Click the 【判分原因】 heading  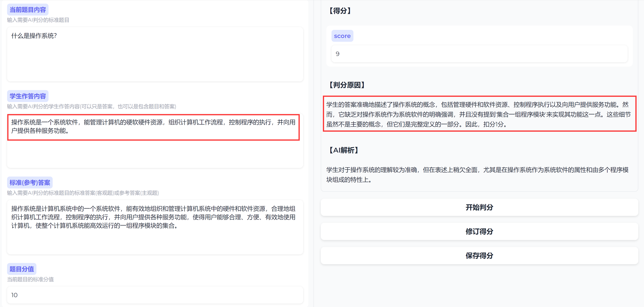pos(347,85)
